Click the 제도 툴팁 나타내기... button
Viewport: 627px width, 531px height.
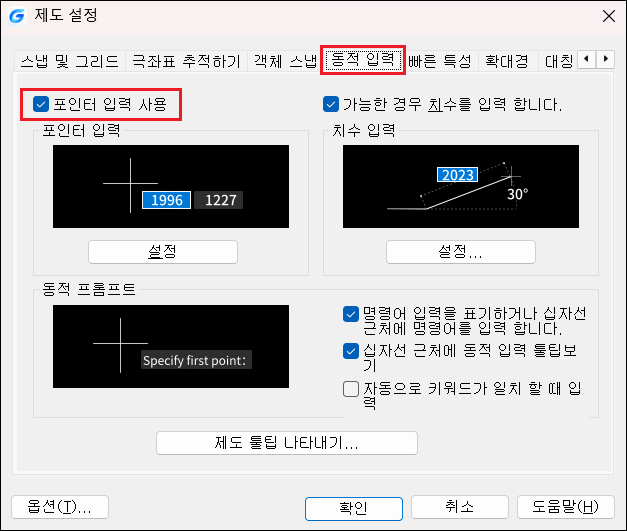287,443
